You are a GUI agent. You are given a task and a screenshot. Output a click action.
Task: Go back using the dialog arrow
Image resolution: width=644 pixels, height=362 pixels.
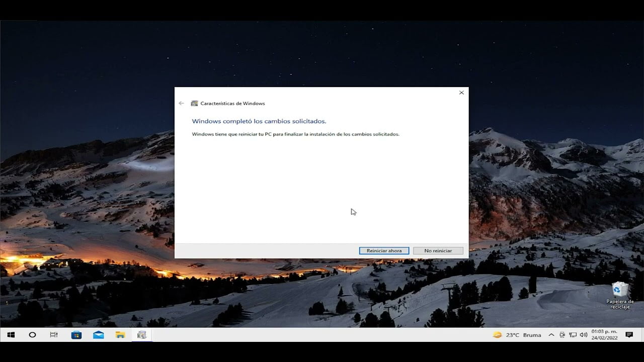click(x=181, y=103)
